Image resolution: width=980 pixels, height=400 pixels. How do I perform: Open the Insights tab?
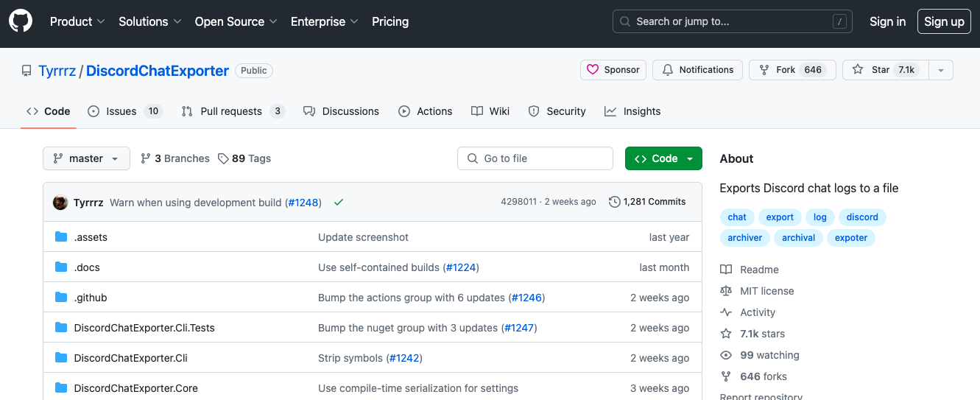632,111
